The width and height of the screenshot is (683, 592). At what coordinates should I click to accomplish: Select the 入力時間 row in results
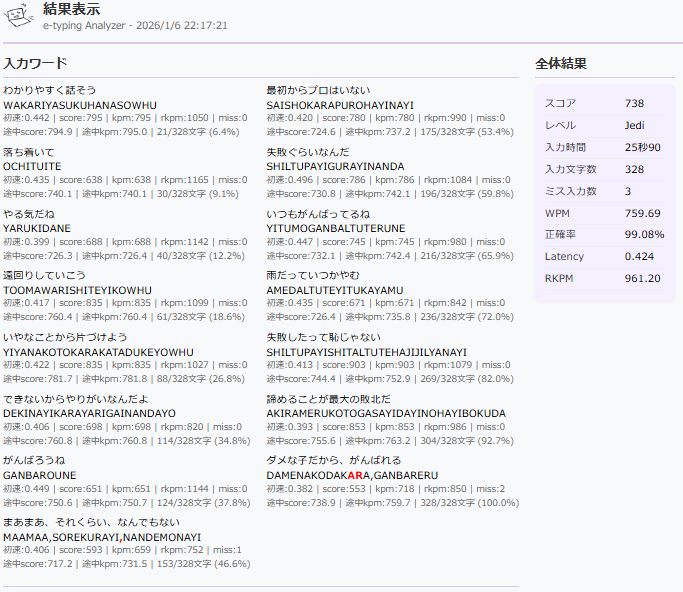(x=604, y=147)
